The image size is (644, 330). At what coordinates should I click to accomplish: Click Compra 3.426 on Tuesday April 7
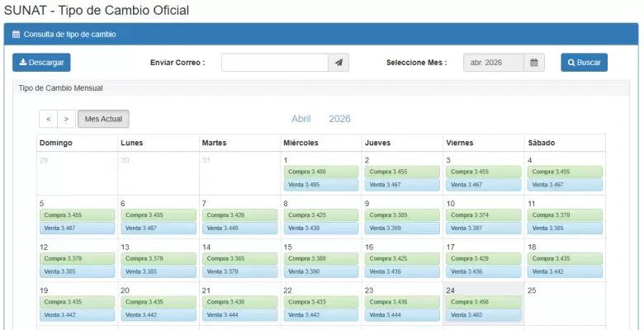239,215
